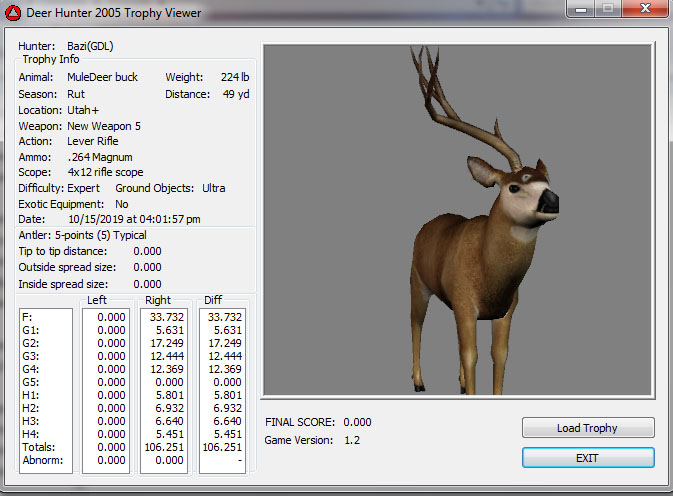The width and height of the screenshot is (673, 496).
Task: Click the F value 33.732 in Right column
Action: coord(165,317)
